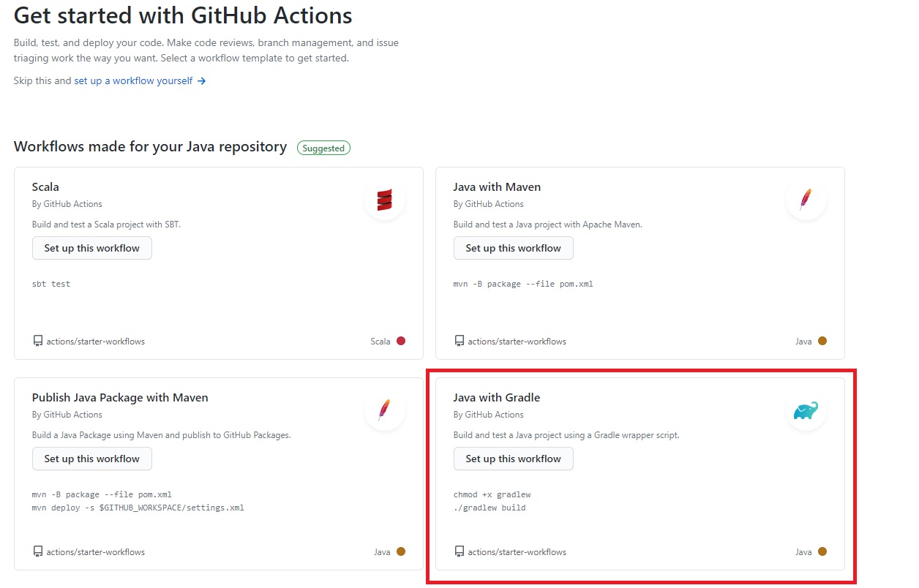This screenshot has height=588, width=919.
Task: Click the green Suggested badge
Action: (x=323, y=148)
